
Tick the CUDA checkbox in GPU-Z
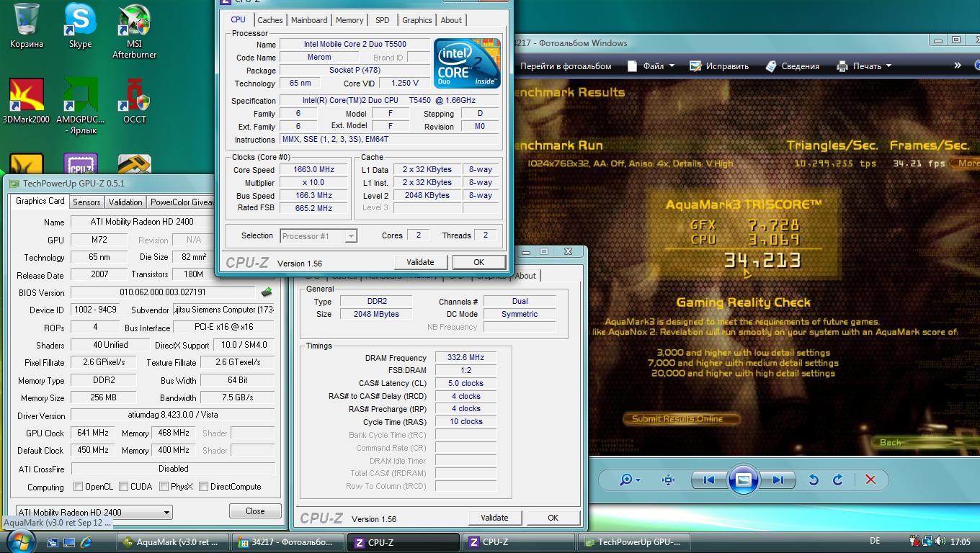[x=123, y=487]
